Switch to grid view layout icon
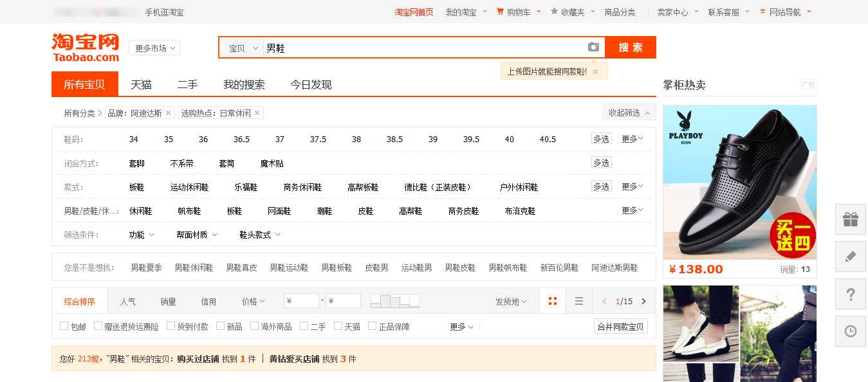The height and width of the screenshot is (382, 868). point(552,301)
